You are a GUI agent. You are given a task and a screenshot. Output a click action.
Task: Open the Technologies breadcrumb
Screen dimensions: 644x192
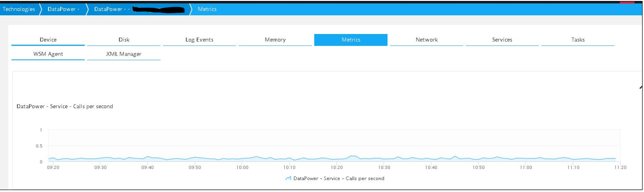(x=19, y=9)
